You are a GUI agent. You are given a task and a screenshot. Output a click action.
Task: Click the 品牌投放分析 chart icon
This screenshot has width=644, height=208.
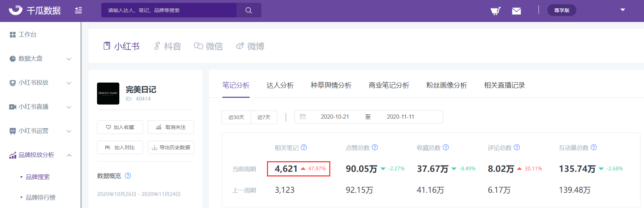13,155
